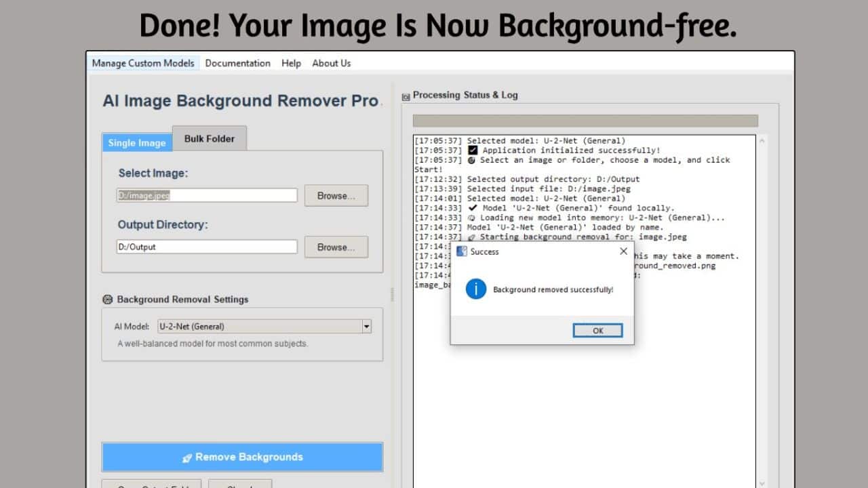
Task: Open the Help menu
Action: click(291, 63)
